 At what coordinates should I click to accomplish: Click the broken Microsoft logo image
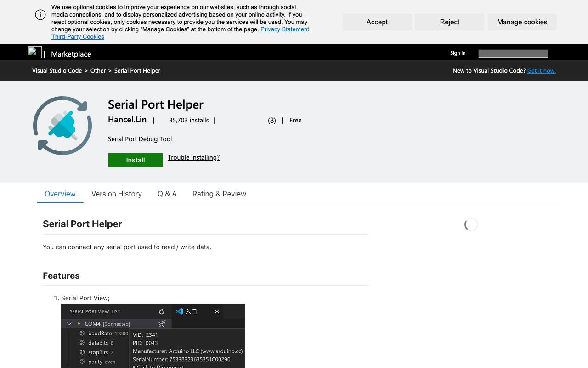34,52
